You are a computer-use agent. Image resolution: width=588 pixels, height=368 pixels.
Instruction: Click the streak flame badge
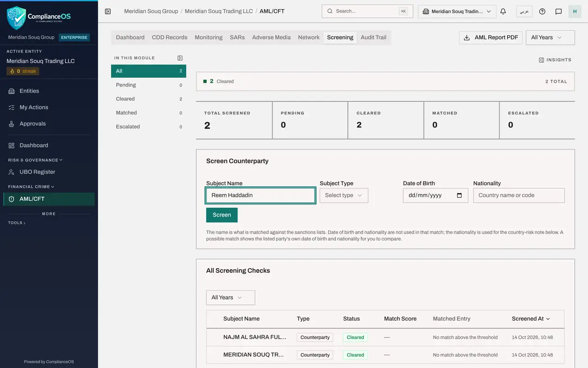23,71
